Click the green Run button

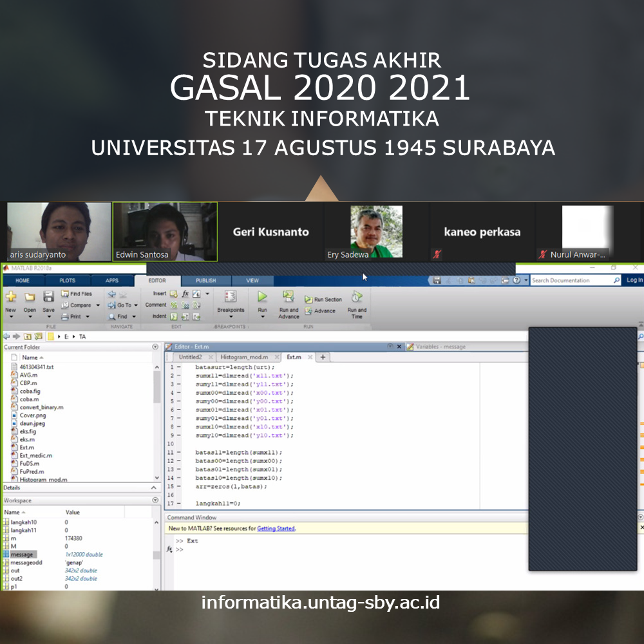coord(262,297)
